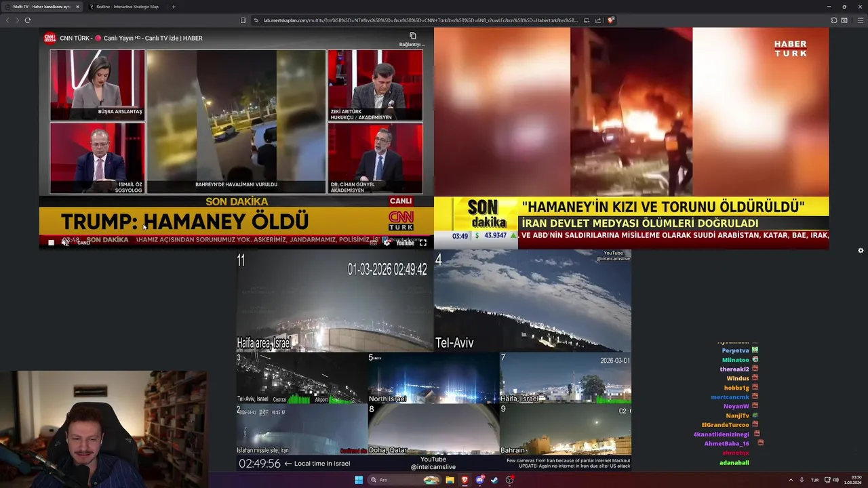Open Steam from taskbar
Screen dimensions: 868x488
click(494, 480)
